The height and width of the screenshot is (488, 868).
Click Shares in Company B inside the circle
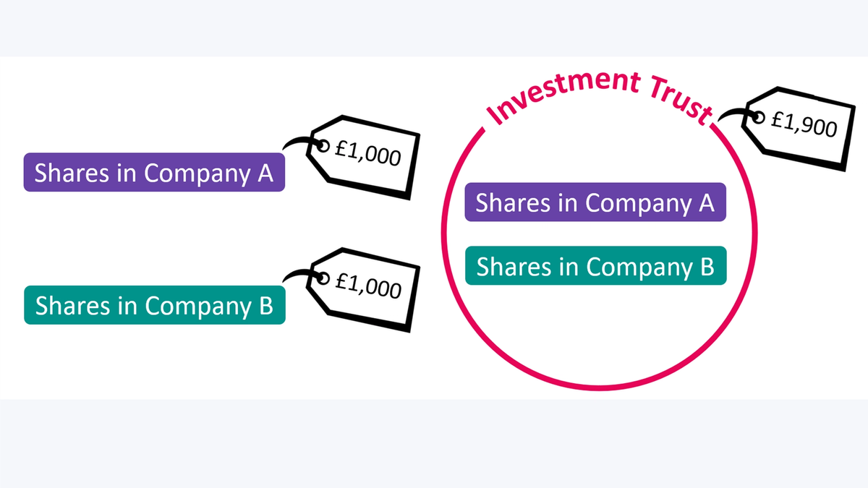(595, 266)
